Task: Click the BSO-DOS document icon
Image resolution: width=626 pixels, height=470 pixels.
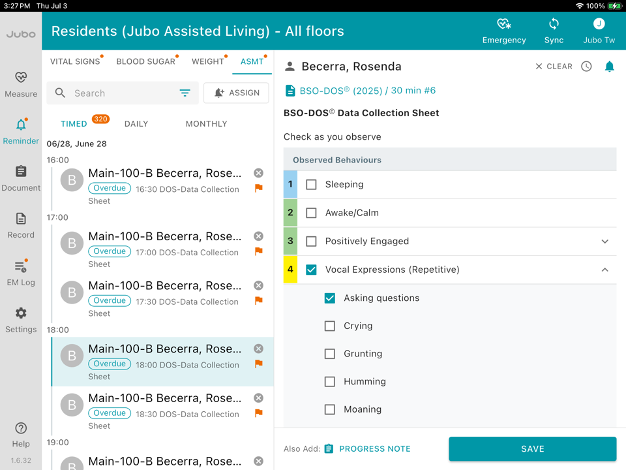Action: click(290, 91)
